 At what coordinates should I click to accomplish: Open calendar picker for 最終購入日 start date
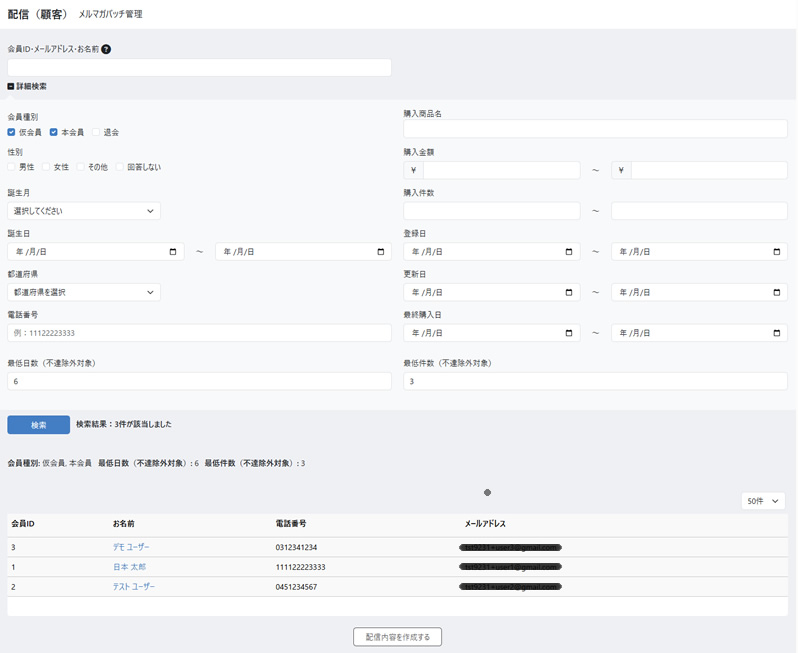[x=569, y=333]
